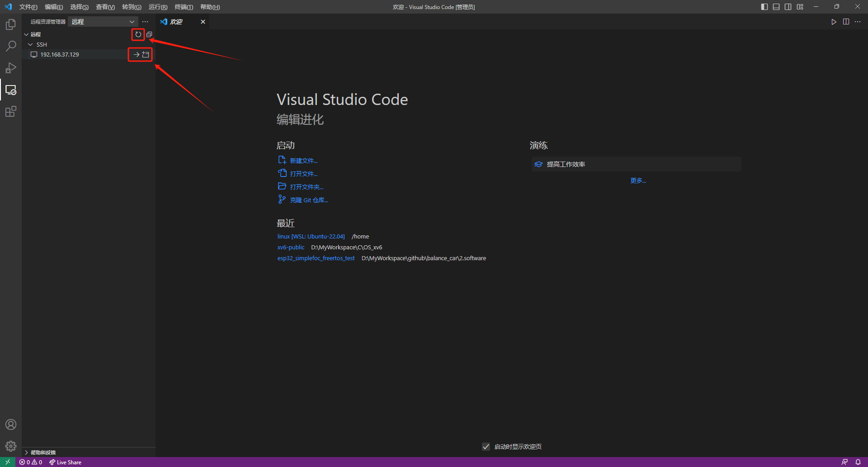Refresh the remote list
This screenshot has height=467, width=868.
tap(138, 34)
